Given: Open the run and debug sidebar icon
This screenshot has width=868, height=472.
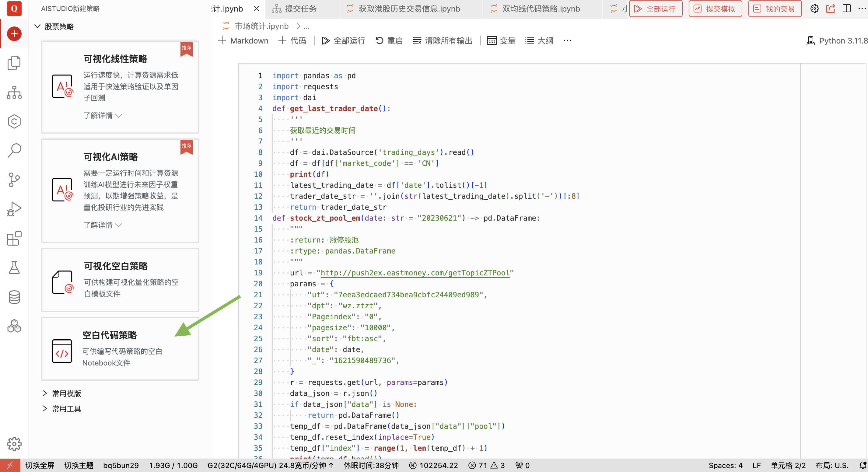Looking at the screenshot, I should [x=14, y=209].
